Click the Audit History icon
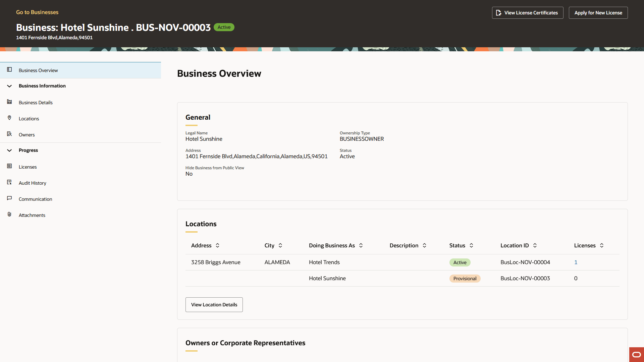Image resolution: width=644 pixels, height=362 pixels. 9,182
